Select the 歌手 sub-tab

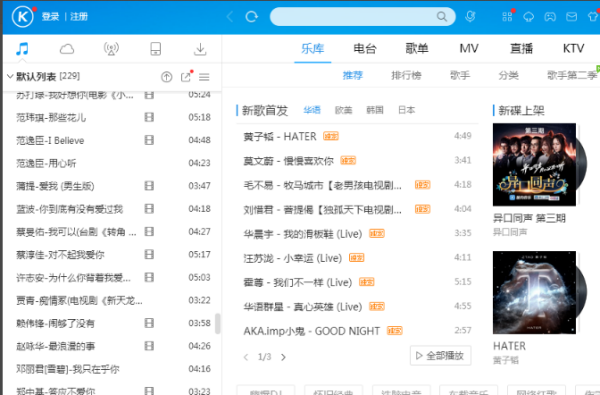(x=460, y=75)
